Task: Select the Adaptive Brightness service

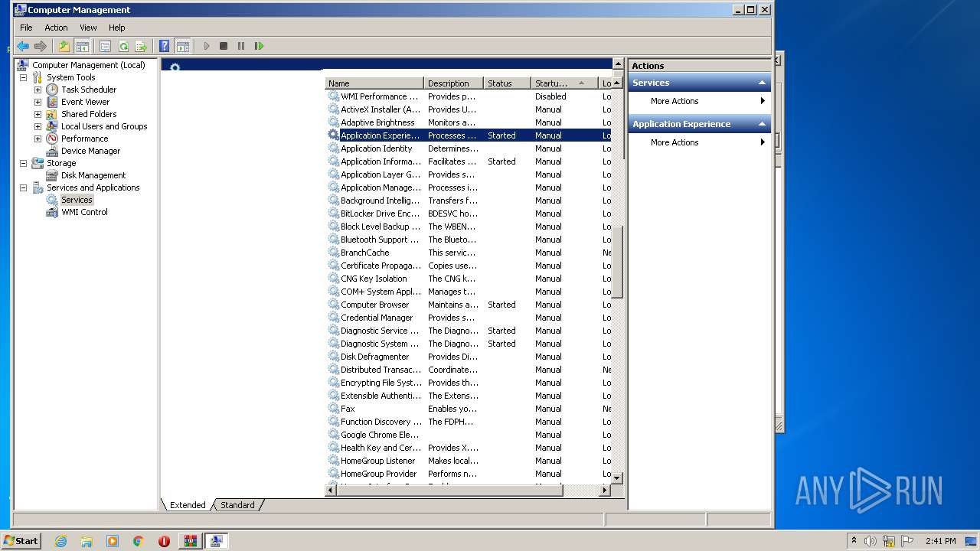Action: pos(469,122)
